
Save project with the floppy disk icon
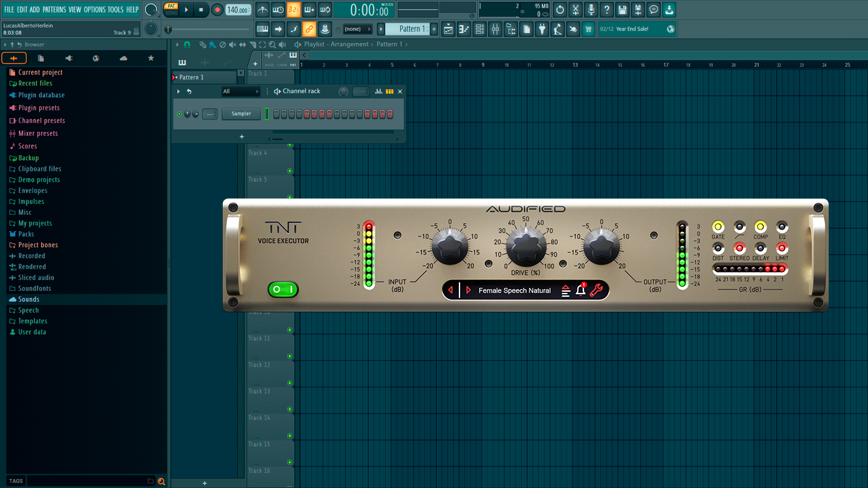(x=623, y=10)
